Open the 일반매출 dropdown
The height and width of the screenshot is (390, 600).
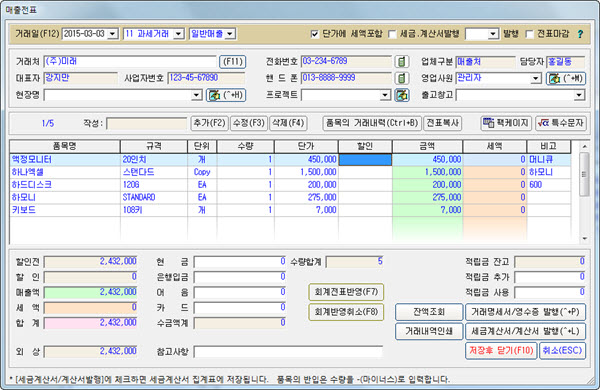tap(230, 34)
